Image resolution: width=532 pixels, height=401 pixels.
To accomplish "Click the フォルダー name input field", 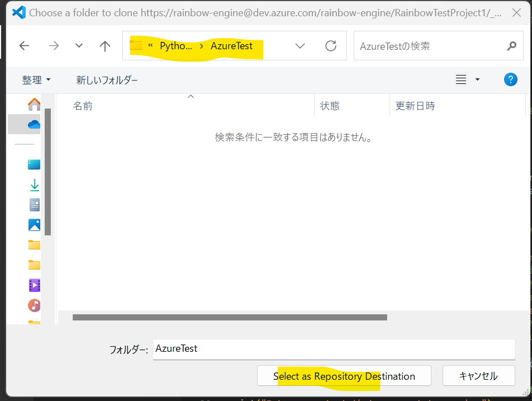I will [334, 349].
